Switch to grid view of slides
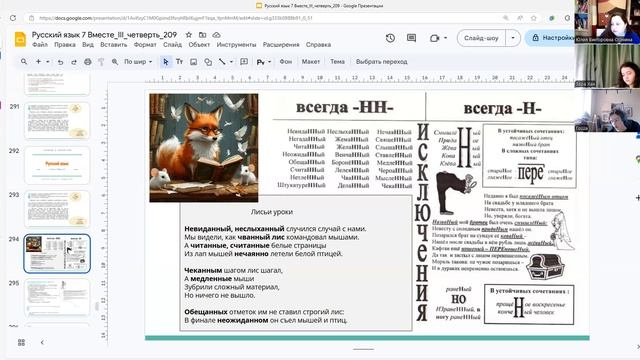The image size is (640, 360). [21, 342]
